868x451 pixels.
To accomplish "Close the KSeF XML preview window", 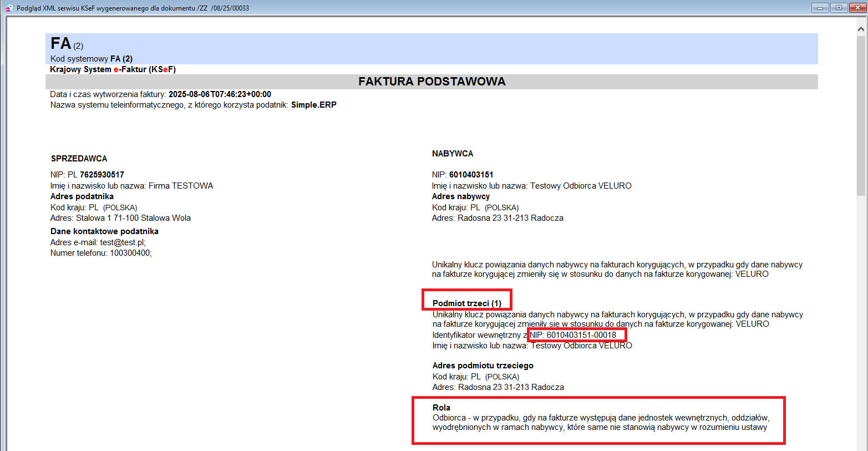I will (856, 8).
